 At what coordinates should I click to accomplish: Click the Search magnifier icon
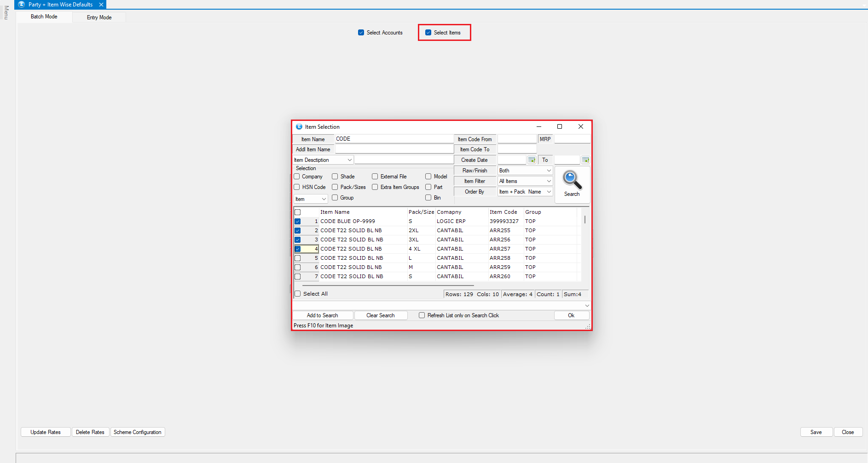click(x=572, y=180)
